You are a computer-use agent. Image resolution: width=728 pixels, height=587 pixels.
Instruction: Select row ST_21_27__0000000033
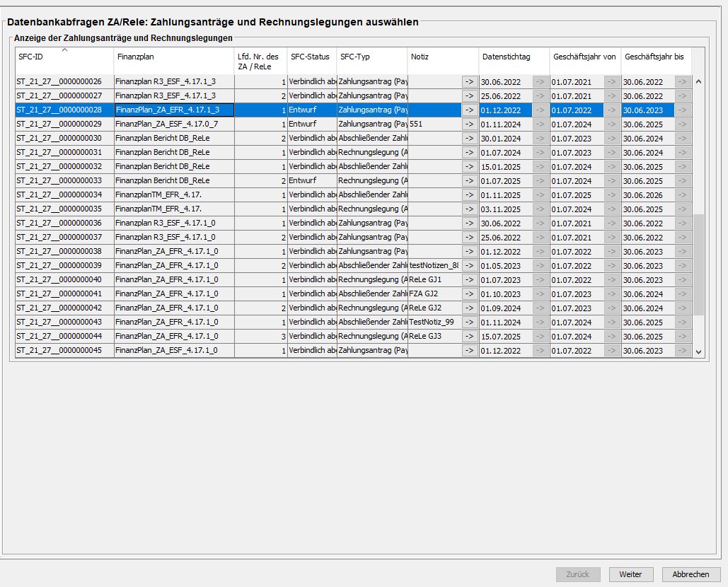[64, 180]
